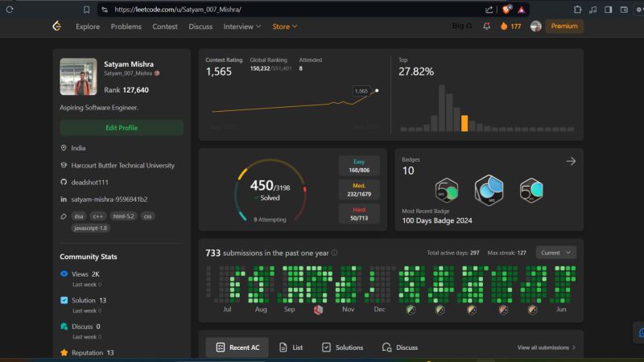Open the rightmost 50 Days badge icon
Viewport: 644px width, 362px height.
(x=531, y=190)
